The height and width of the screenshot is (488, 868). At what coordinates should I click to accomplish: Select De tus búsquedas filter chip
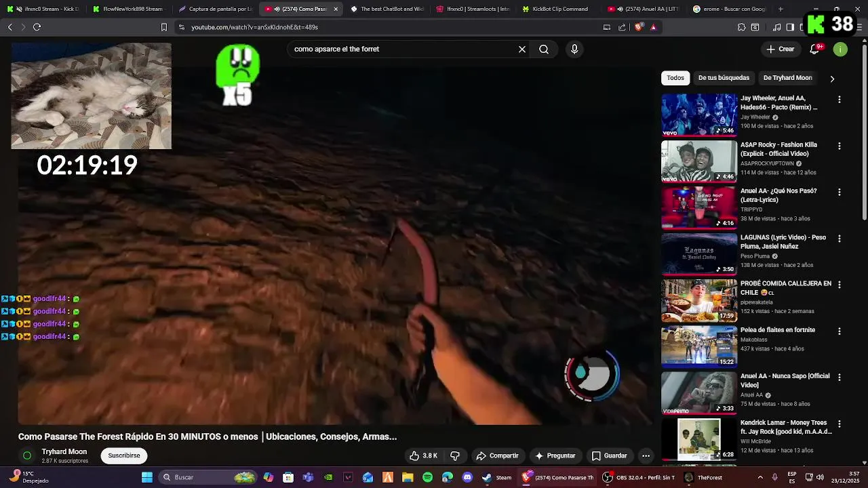[724, 78]
